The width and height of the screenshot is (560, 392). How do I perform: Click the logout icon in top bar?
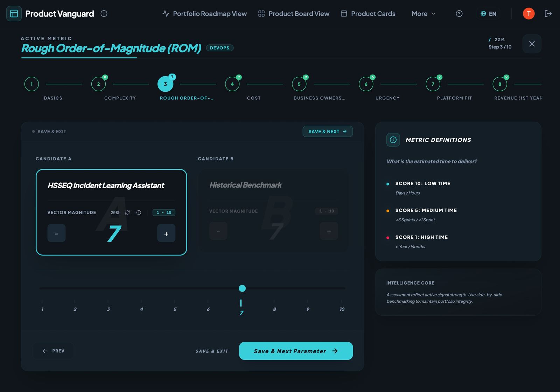(x=548, y=14)
